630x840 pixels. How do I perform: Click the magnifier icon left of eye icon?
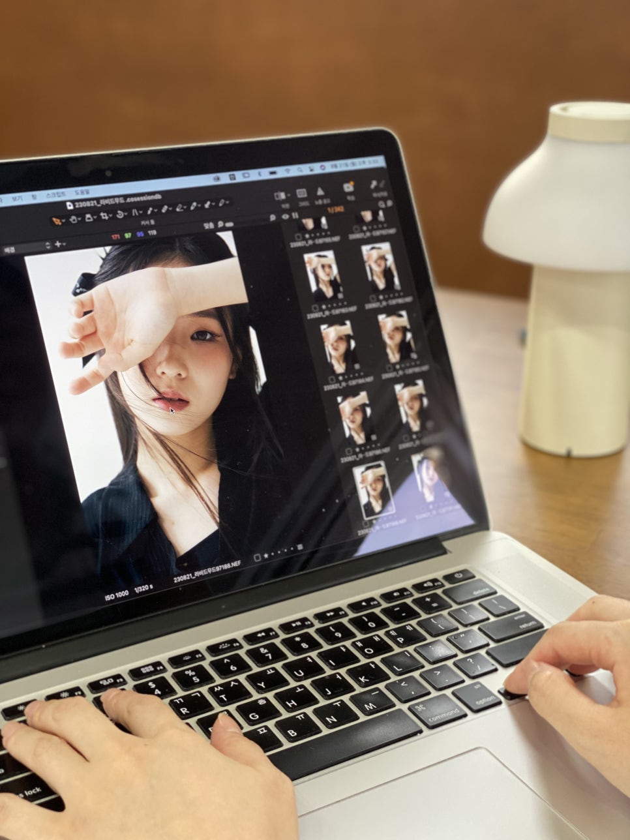(x=273, y=218)
